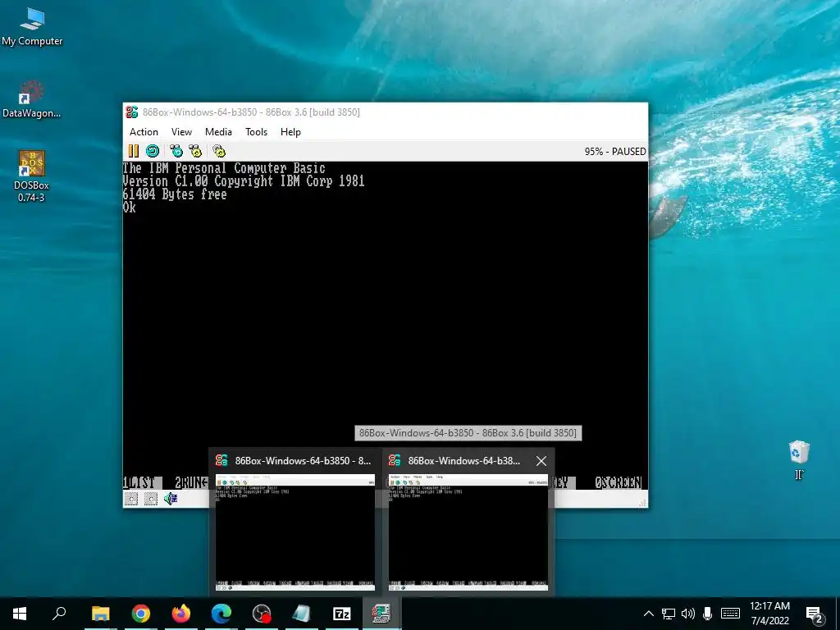Open emulator settings via toolbar icon
Screen dimensions: 840x630
pyautogui.click(x=219, y=151)
